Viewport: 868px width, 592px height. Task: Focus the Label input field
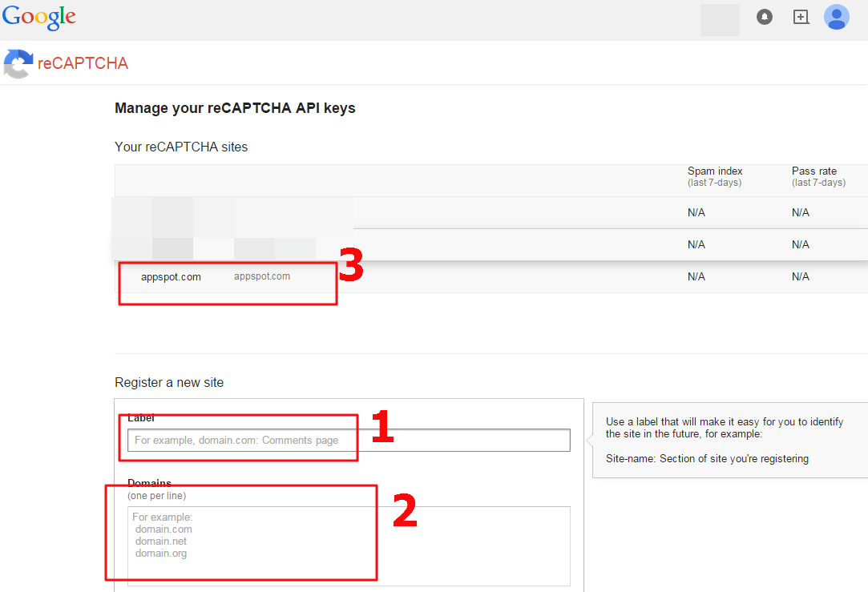coord(349,441)
